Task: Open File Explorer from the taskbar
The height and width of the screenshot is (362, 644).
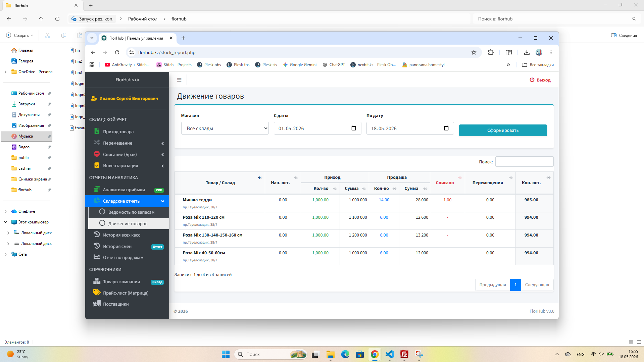Action: click(x=331, y=354)
